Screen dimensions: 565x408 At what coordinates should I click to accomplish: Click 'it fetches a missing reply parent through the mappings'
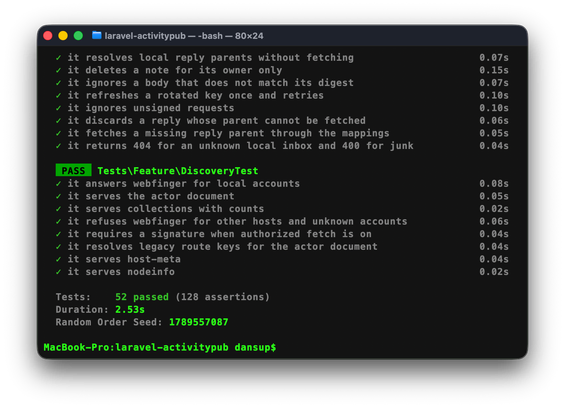(228, 133)
